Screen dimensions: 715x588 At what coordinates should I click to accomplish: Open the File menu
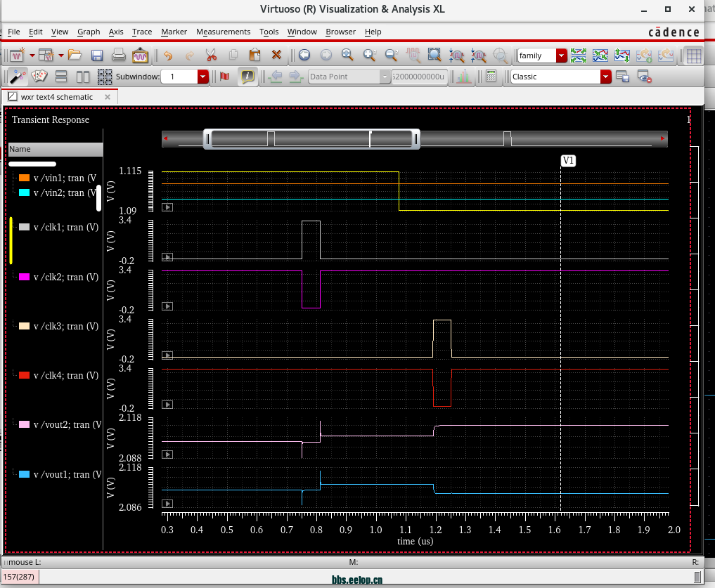pyautogui.click(x=13, y=32)
